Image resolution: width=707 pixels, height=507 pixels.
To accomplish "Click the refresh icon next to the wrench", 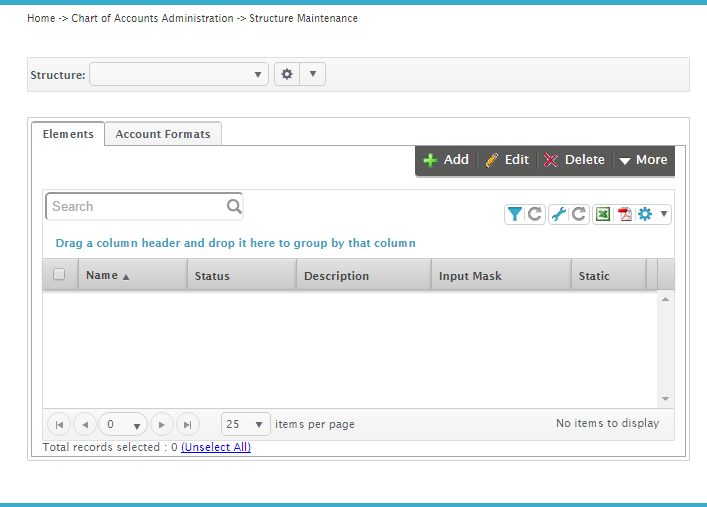I will [x=579, y=214].
